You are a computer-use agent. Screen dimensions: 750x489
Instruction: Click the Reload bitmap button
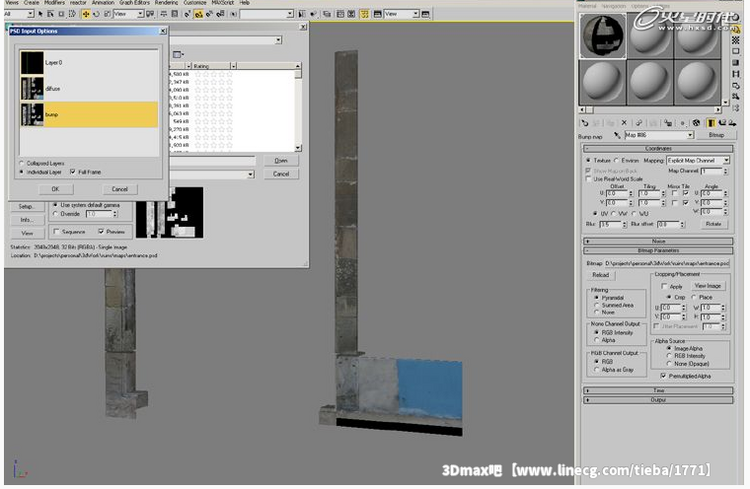coord(600,275)
